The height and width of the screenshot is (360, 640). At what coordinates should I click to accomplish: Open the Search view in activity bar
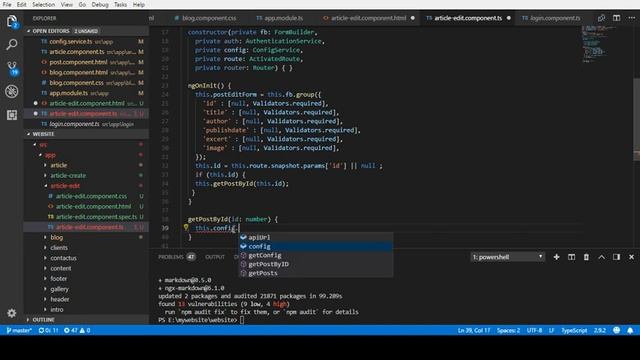coord(12,44)
